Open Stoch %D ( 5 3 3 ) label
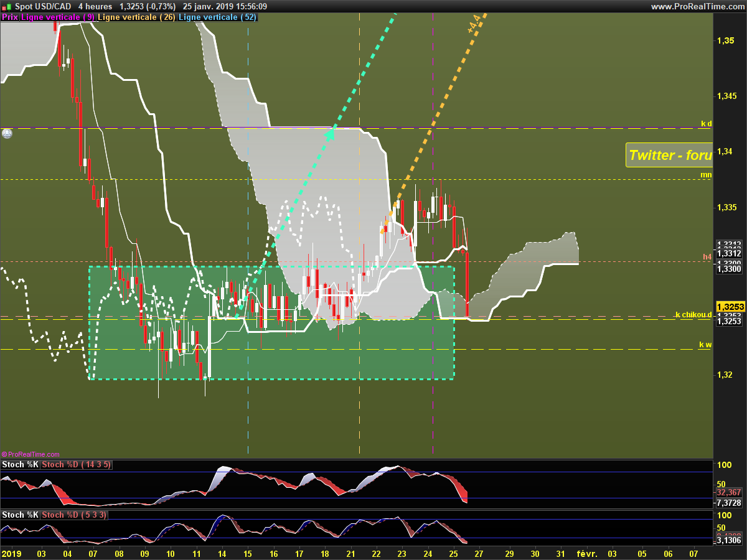The height and width of the screenshot is (560, 747). (74, 515)
